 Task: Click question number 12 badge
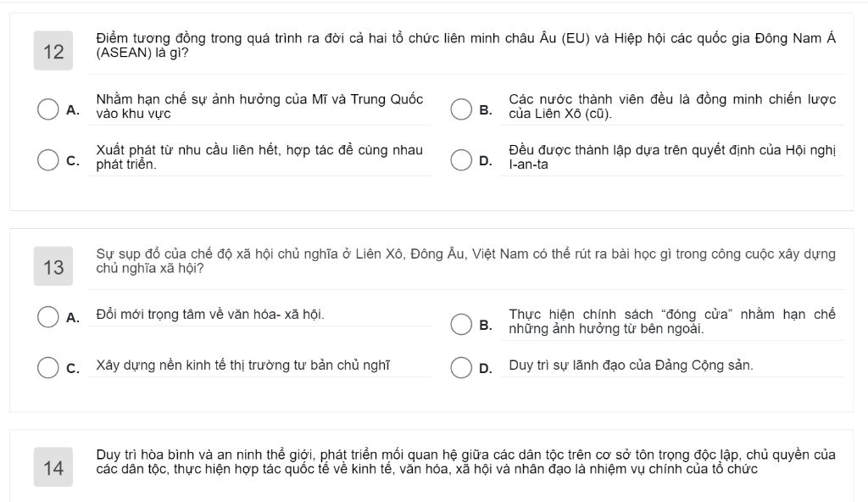pyautogui.click(x=53, y=51)
